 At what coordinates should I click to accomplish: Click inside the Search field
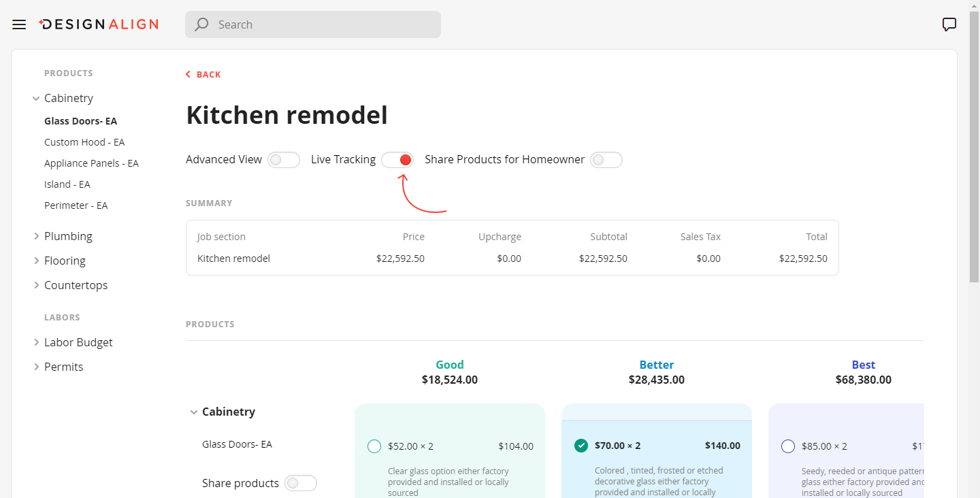(313, 24)
